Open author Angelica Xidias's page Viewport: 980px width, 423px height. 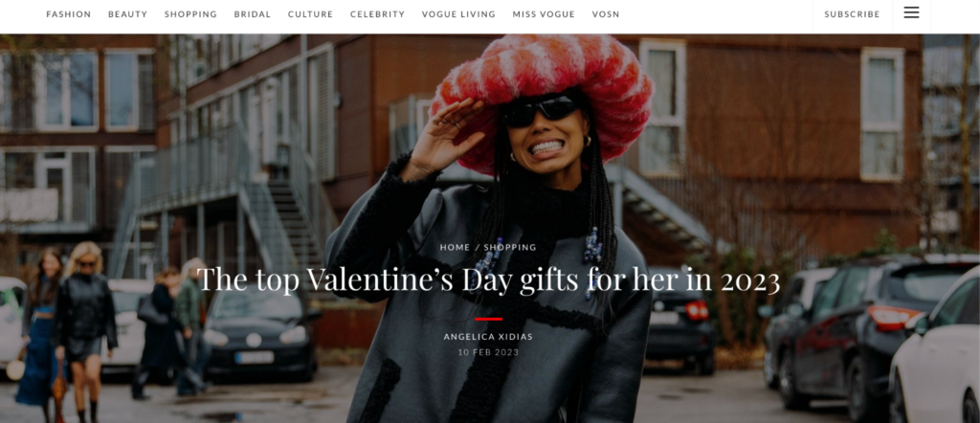pos(488,337)
